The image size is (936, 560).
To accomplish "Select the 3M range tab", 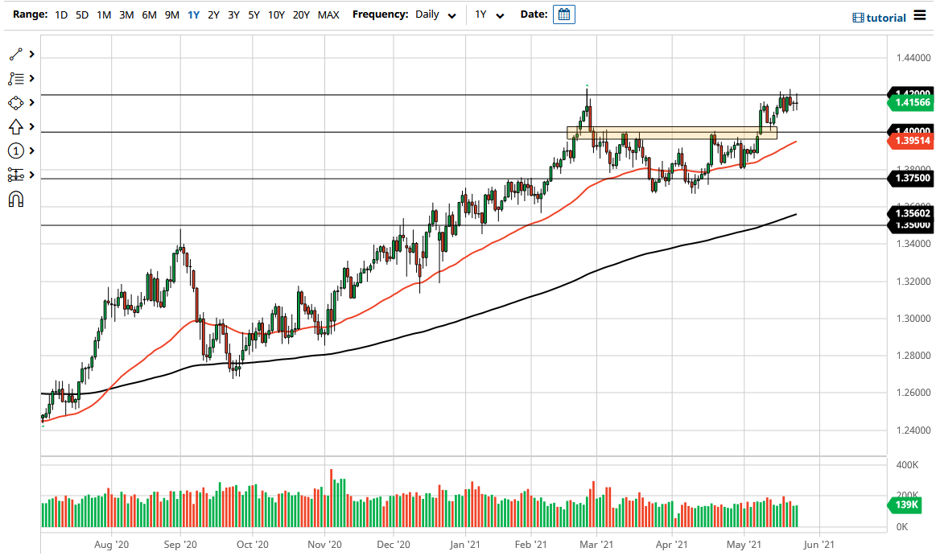I will (126, 14).
